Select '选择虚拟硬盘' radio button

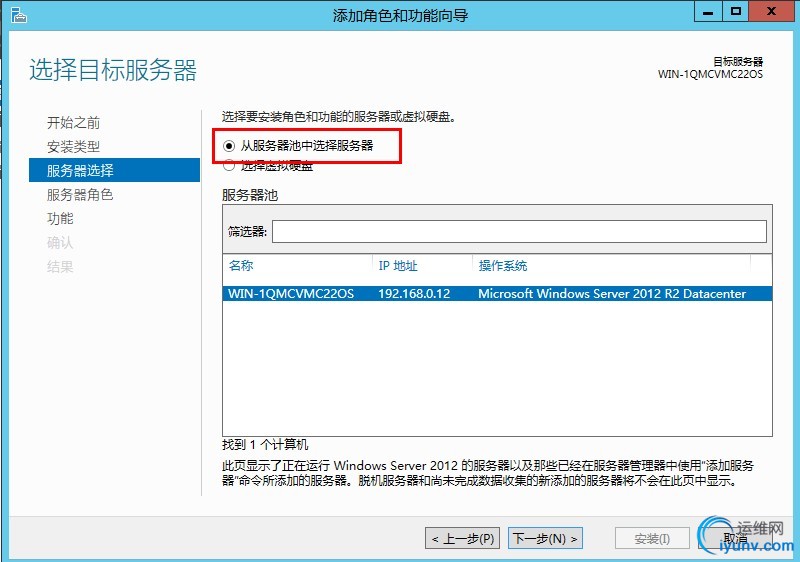[x=229, y=165]
